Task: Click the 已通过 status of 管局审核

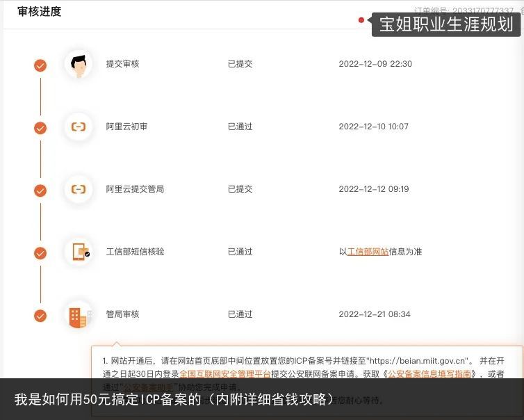Action: coord(240,314)
